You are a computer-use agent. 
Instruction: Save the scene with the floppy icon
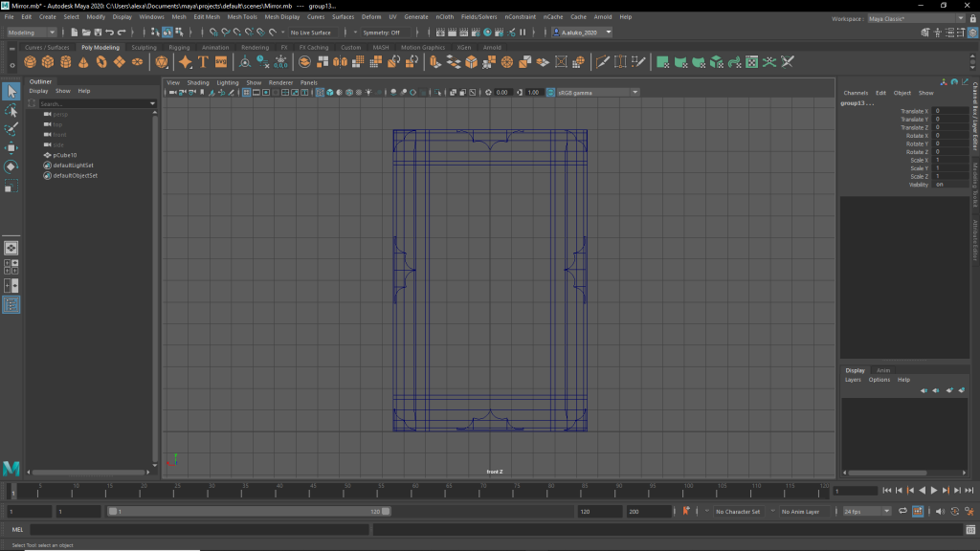98,33
